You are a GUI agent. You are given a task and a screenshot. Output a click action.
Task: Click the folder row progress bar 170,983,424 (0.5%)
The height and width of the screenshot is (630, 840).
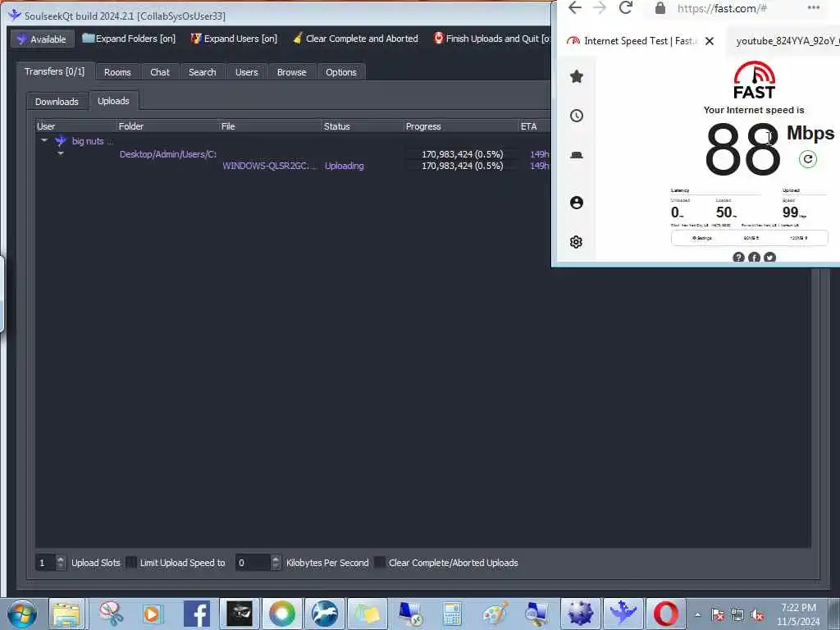[x=462, y=154]
